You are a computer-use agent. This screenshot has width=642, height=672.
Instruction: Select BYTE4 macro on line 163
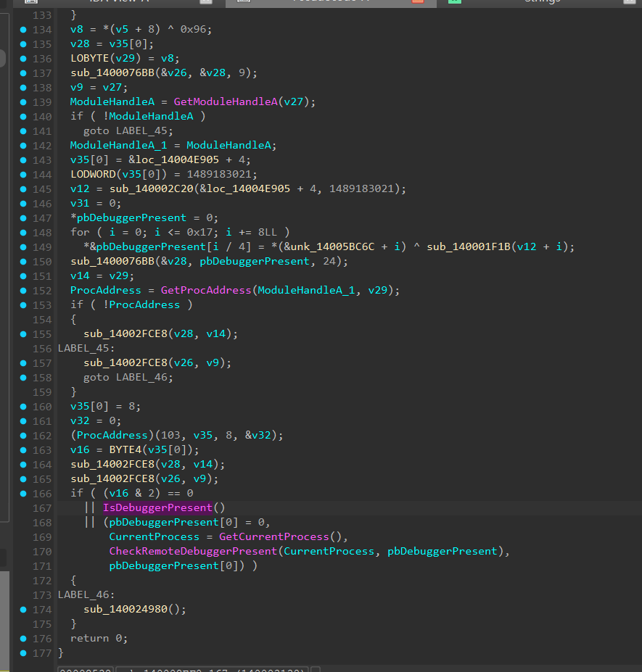click(x=125, y=450)
